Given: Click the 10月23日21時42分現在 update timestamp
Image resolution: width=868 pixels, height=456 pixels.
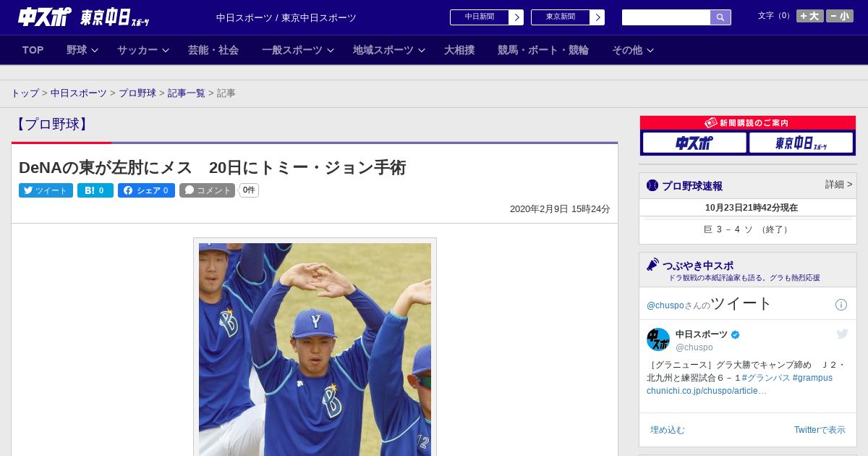Looking at the screenshot, I should coord(752,208).
